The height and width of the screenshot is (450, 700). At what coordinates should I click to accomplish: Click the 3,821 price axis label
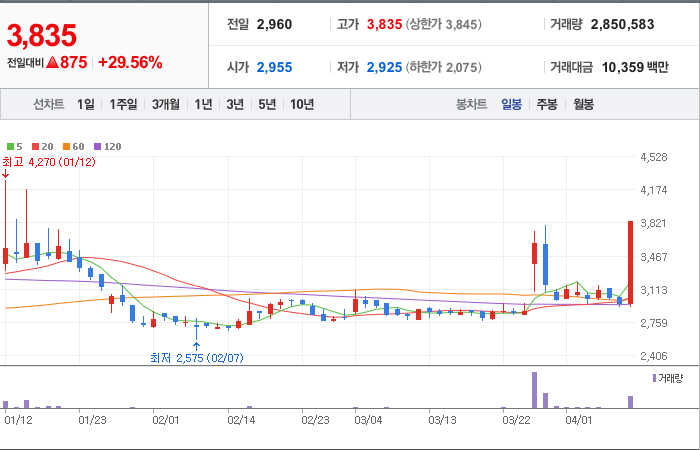(654, 224)
